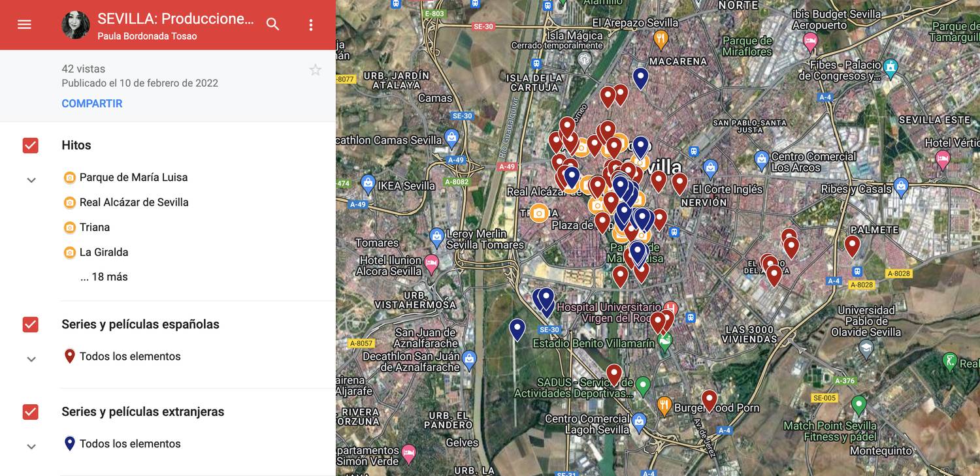Click Burger Food Porn restaurant icon
Viewport: 980px width, 476px height.
664,405
